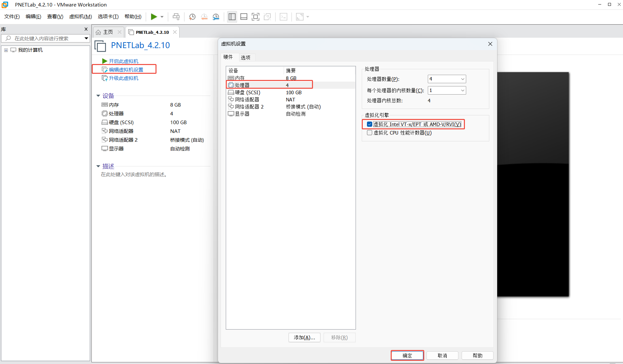The image size is (623, 364).
Task: Toggle 虚拟化 Intel VT-x/EPT checkbox
Action: (x=370, y=124)
